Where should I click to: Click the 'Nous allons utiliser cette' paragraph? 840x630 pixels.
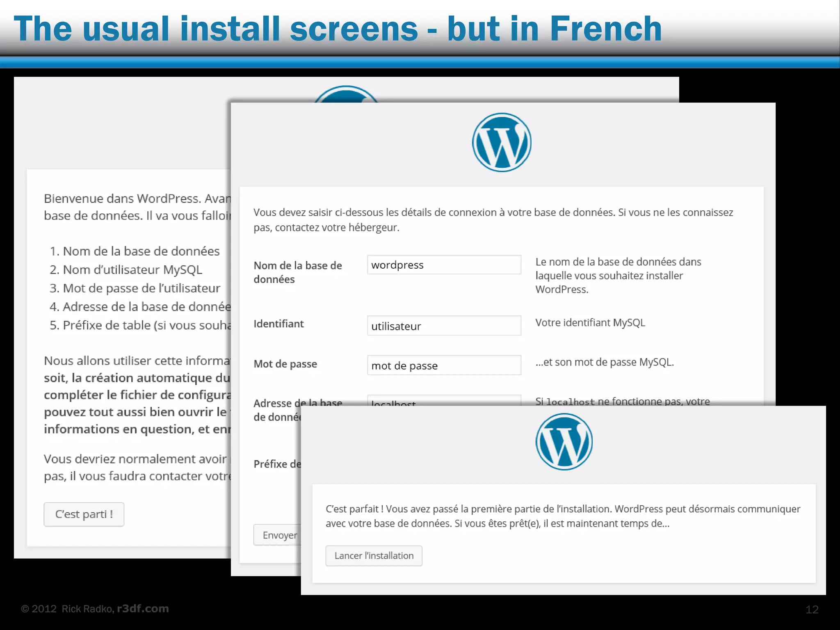click(x=137, y=395)
